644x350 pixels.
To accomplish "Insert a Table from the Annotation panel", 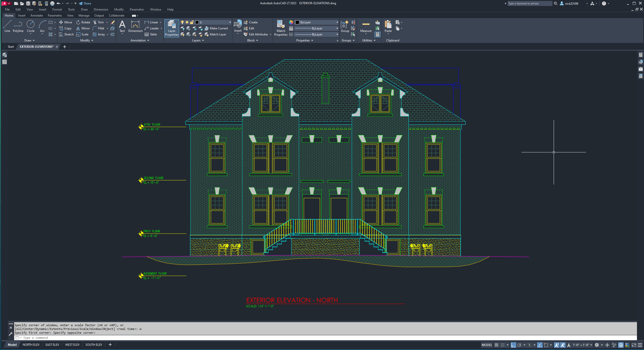I will tap(151, 34).
